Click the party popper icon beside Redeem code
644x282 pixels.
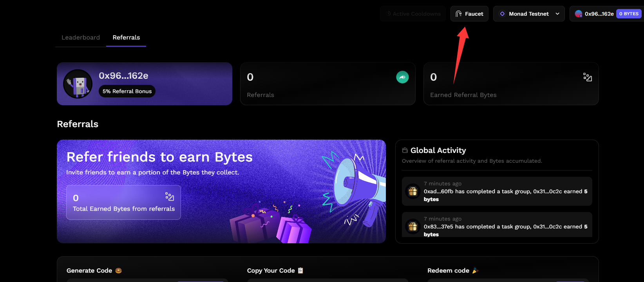pyautogui.click(x=475, y=271)
